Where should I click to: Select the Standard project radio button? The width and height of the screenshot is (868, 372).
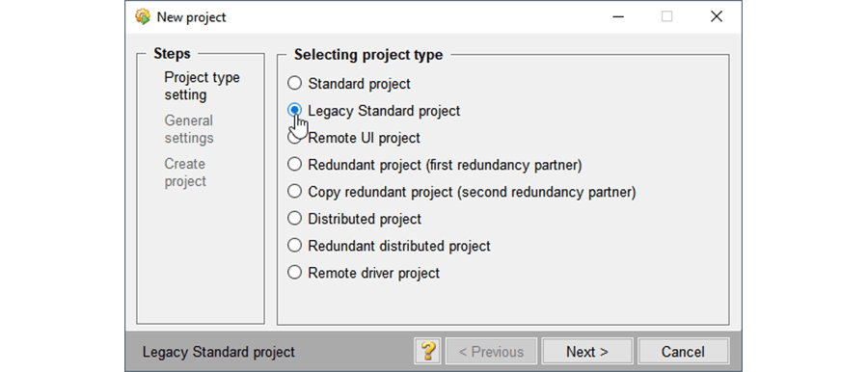tap(294, 84)
